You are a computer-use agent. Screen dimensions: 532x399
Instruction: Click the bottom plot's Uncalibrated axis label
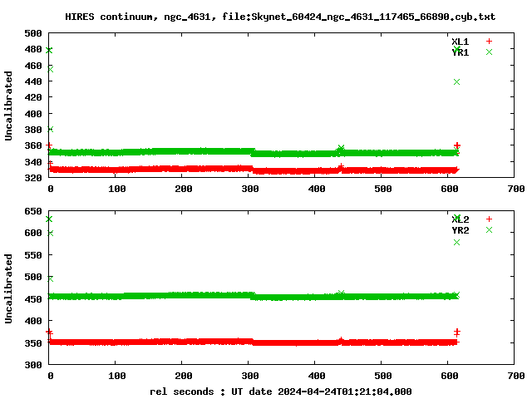[8, 288]
